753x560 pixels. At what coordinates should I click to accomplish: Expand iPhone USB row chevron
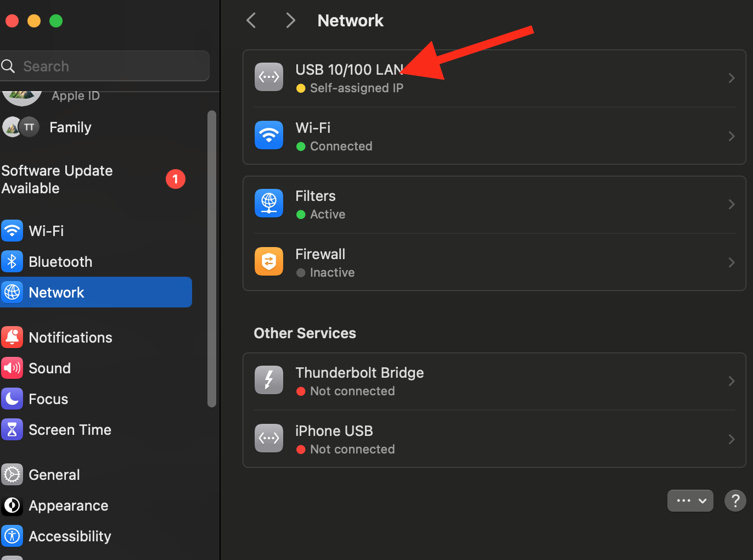(732, 439)
